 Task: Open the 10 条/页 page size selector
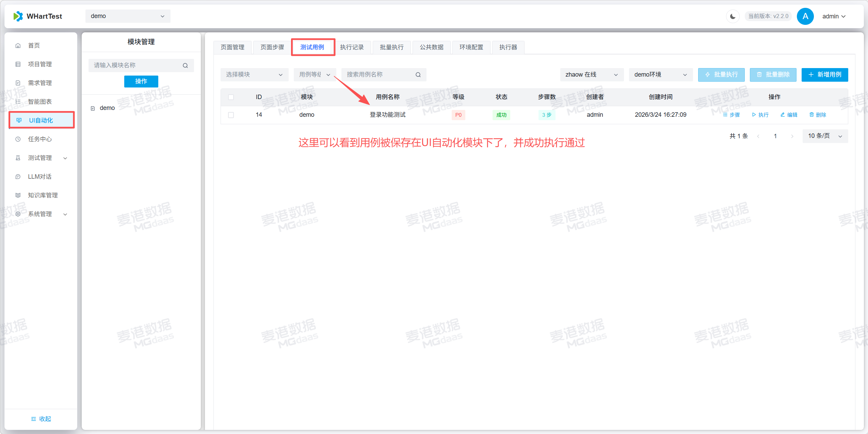tap(825, 136)
